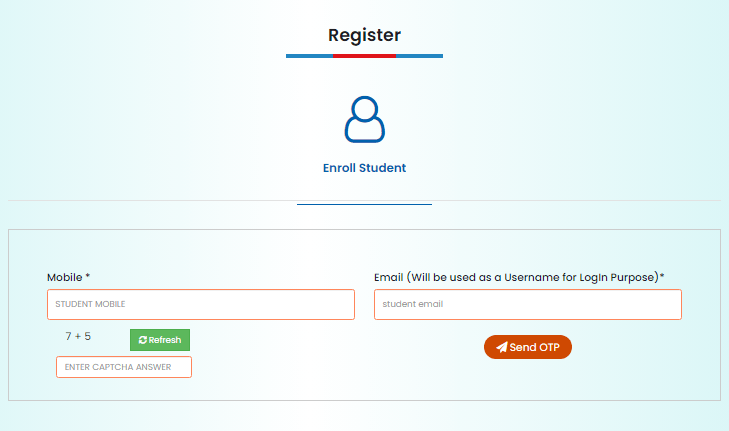Screen dimensions: 729x431
Task: Click the refresh arrows icon beside Refresh
Action: point(143,340)
